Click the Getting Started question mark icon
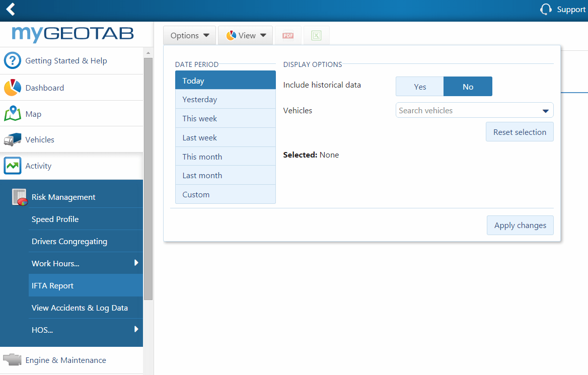588x375 pixels. (13, 60)
